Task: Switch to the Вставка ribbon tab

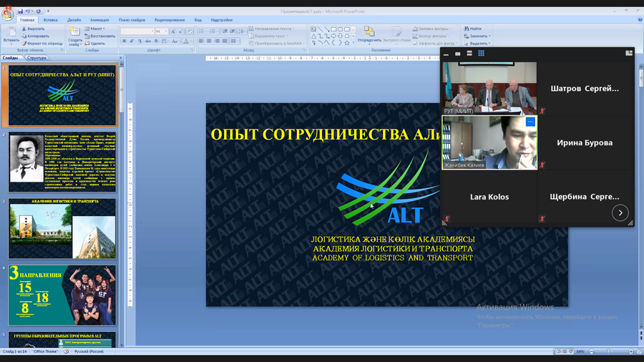Action: [x=51, y=20]
